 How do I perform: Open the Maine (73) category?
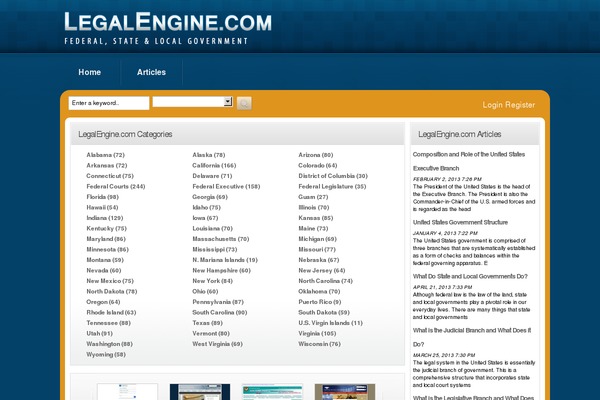[313, 229]
